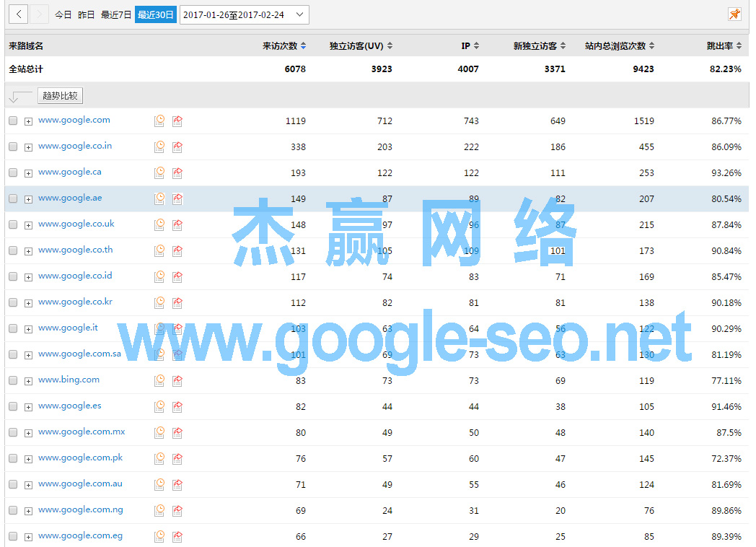Open the date range dropdown 2017-01-26至2017-02-24
This screenshot has width=756, height=547.
244,14
